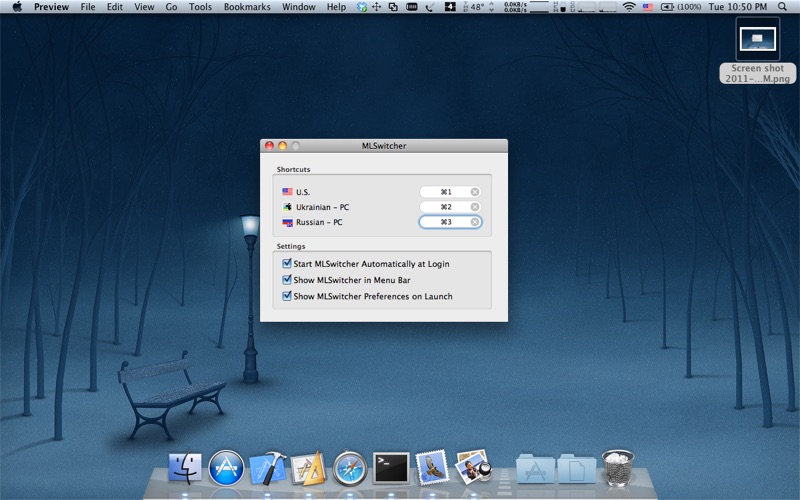Toggle Show MLSwitcher Preferences on Launch
The height and width of the screenshot is (500, 800).
click(287, 296)
